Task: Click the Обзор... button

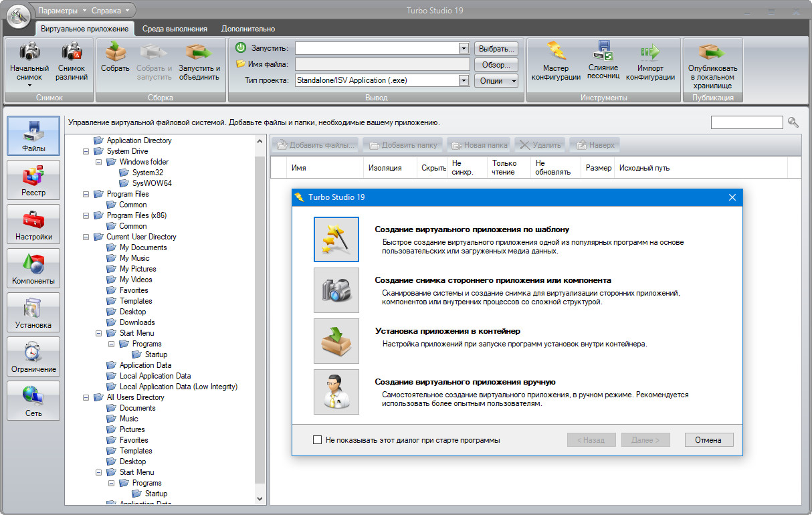Action: [x=496, y=65]
